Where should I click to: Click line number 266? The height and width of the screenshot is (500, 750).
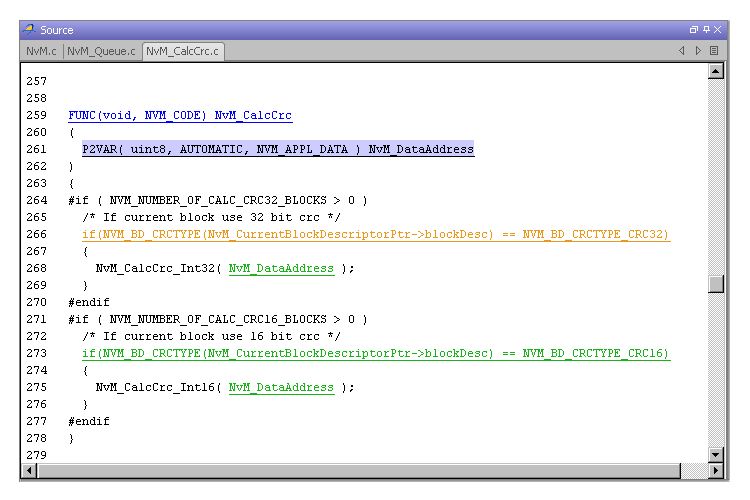click(37, 234)
